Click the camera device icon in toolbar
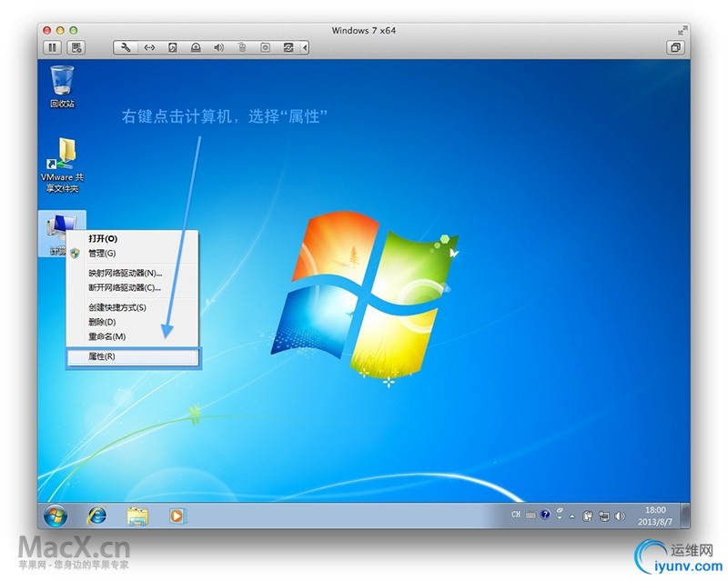Screen dimensions: 728x581 pyautogui.click(x=265, y=47)
